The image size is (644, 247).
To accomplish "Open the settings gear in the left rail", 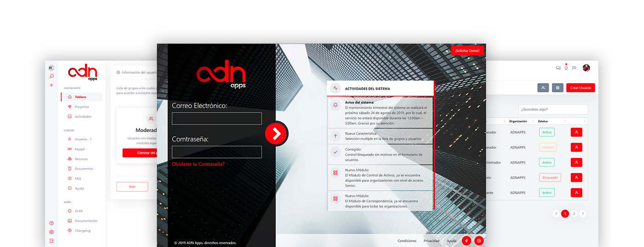I will pos(52,232).
